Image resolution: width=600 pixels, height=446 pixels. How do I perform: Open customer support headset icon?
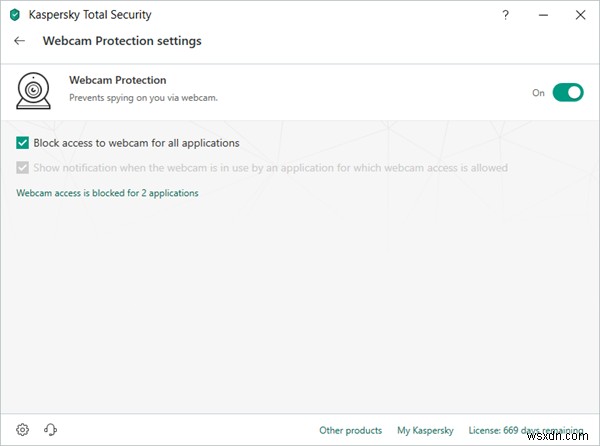[51, 430]
